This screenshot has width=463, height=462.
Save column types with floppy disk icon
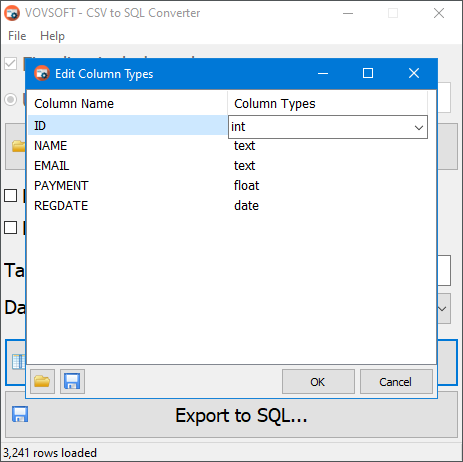coord(72,381)
